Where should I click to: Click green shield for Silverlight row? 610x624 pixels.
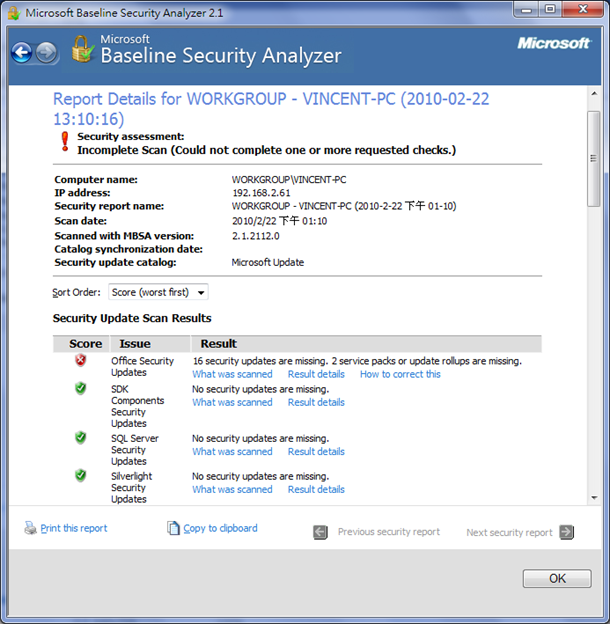pos(81,475)
